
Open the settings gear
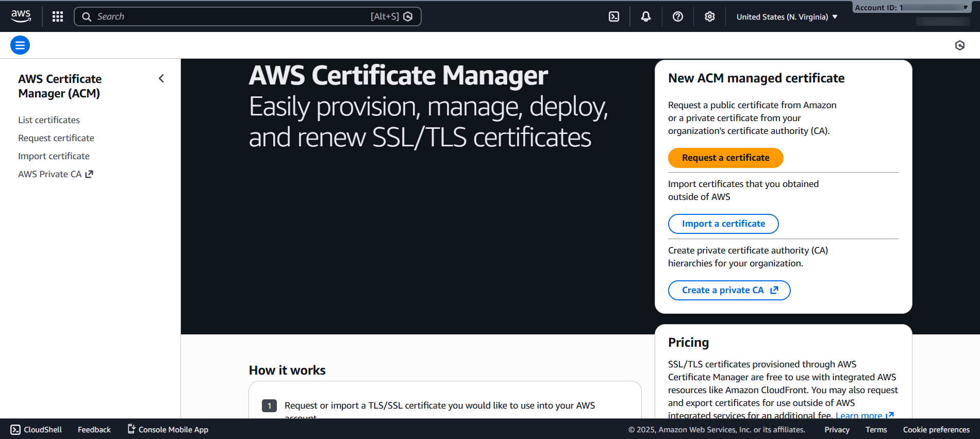point(710,16)
